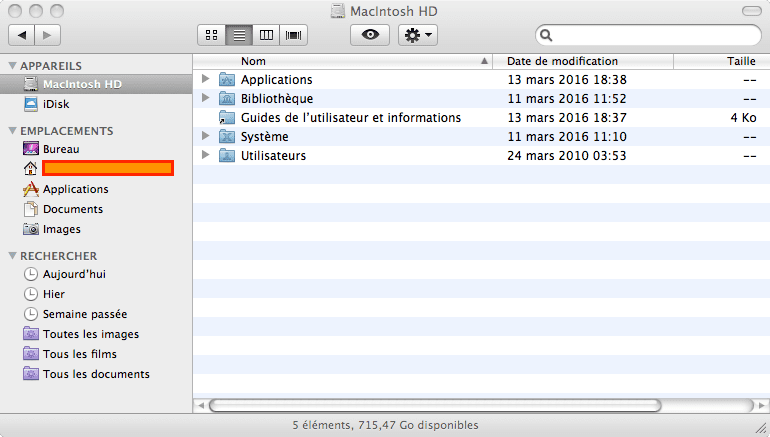Open iDisk in the sidebar
This screenshot has height=437, width=770.
tap(56, 104)
